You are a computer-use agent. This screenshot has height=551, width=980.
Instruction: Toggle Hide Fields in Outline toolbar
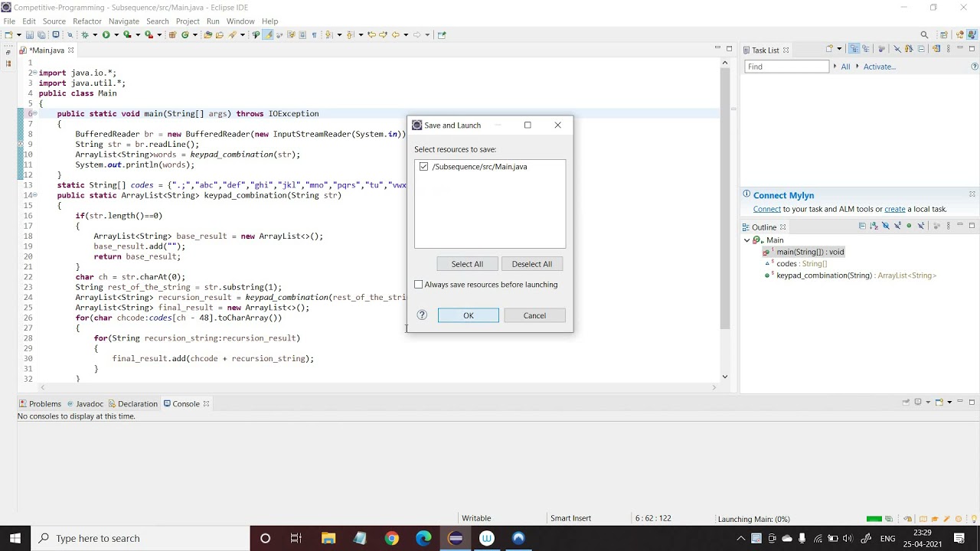pos(886,227)
